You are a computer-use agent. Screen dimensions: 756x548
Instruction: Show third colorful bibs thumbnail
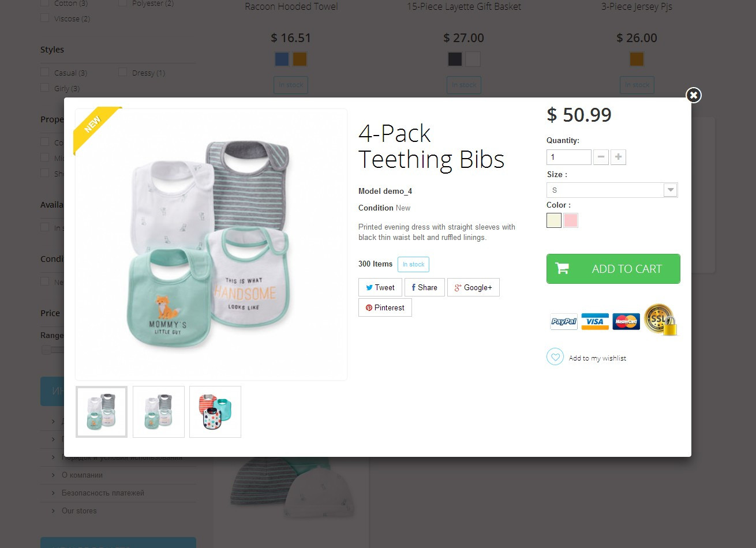[x=215, y=411]
